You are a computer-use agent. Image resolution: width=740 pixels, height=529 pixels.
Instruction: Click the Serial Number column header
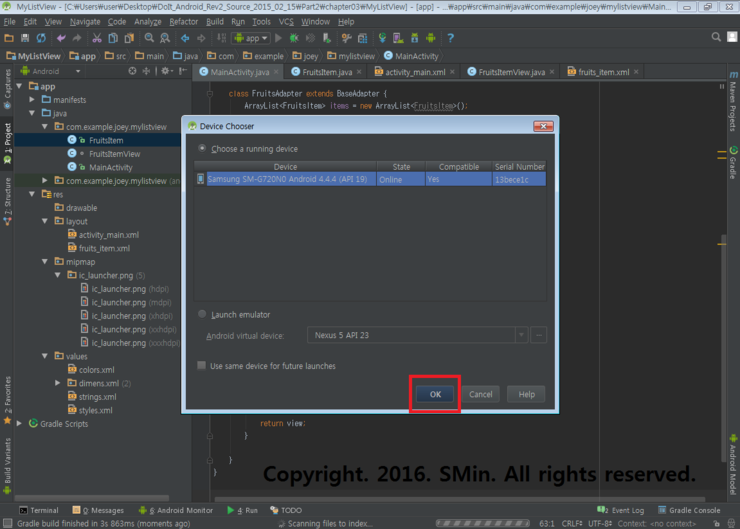pyautogui.click(x=519, y=167)
